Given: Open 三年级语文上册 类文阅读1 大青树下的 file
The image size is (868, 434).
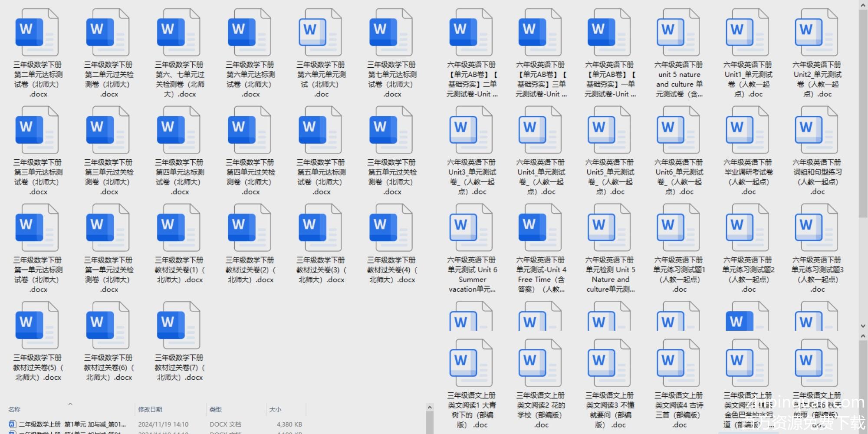Looking at the screenshot, I should (471, 363).
